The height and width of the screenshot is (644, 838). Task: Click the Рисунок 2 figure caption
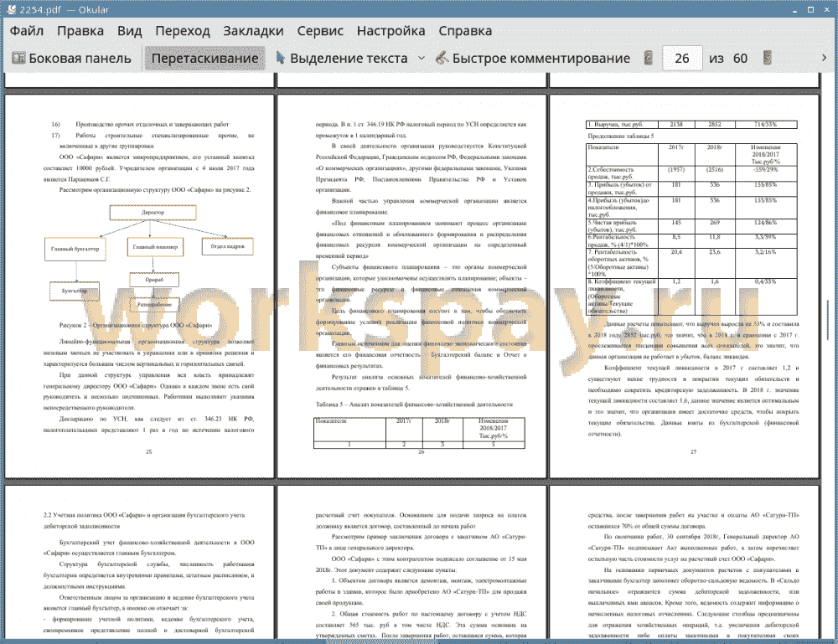(136, 325)
